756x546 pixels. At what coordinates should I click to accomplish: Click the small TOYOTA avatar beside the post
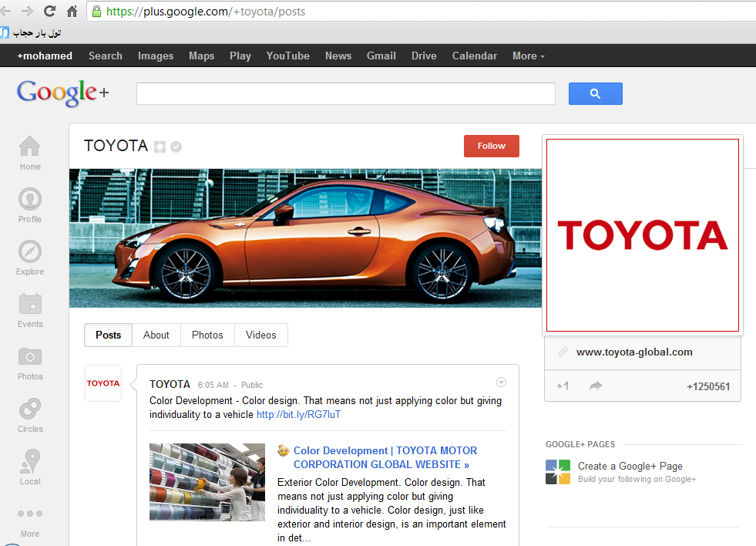click(103, 383)
